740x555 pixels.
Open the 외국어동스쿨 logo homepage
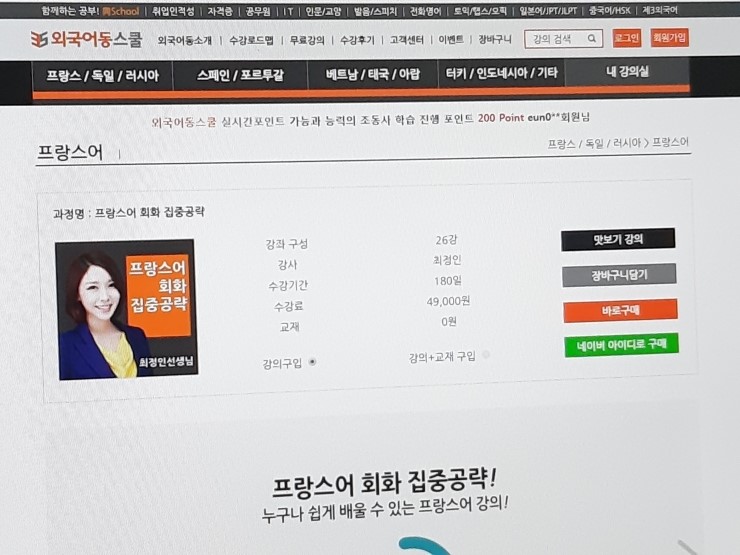pos(86,39)
